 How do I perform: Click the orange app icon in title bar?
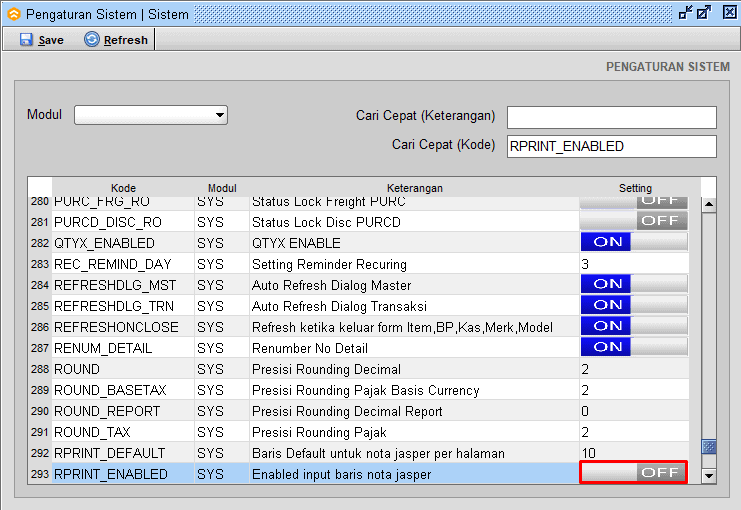14,15
